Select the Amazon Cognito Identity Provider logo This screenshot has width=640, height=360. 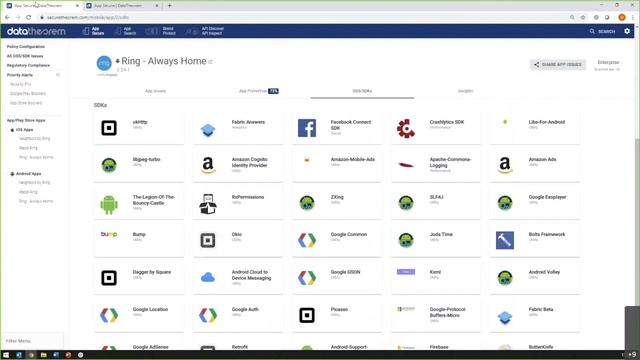pyautogui.click(x=208, y=166)
